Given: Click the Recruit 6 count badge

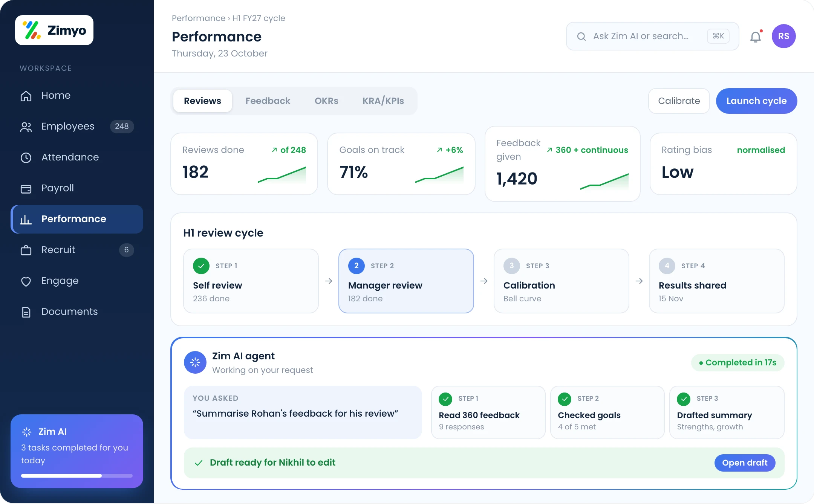Looking at the screenshot, I should click(127, 250).
